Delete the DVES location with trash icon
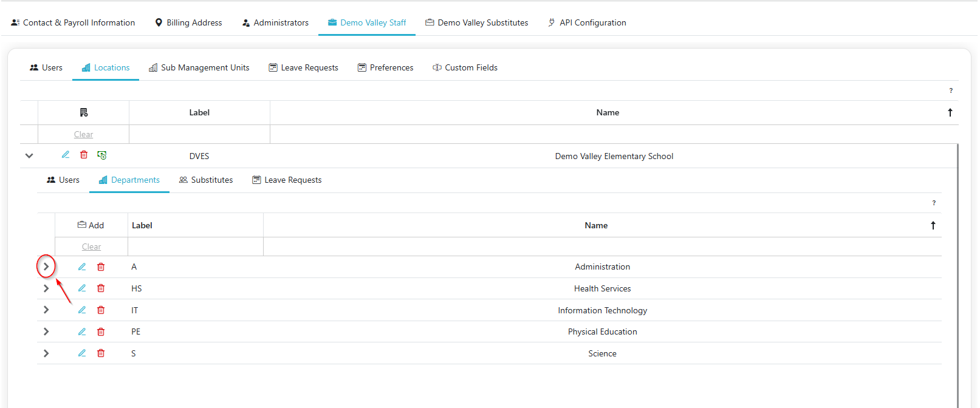This screenshot has height=408, width=980. coord(84,155)
